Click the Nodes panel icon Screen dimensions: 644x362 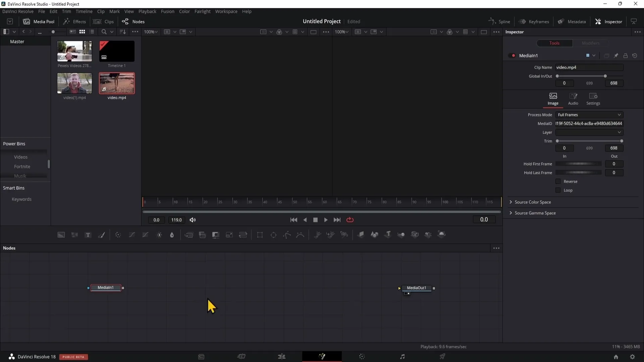[125, 21]
